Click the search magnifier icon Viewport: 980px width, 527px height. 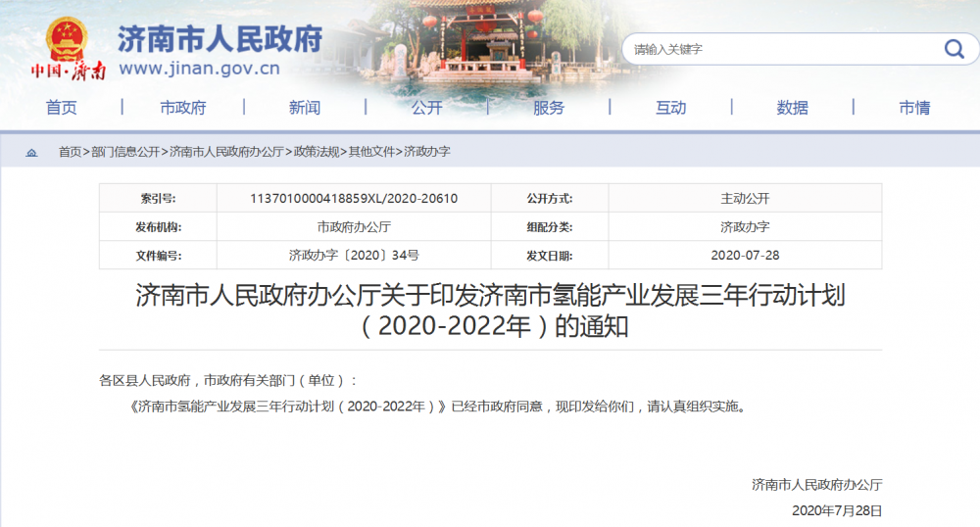point(953,49)
